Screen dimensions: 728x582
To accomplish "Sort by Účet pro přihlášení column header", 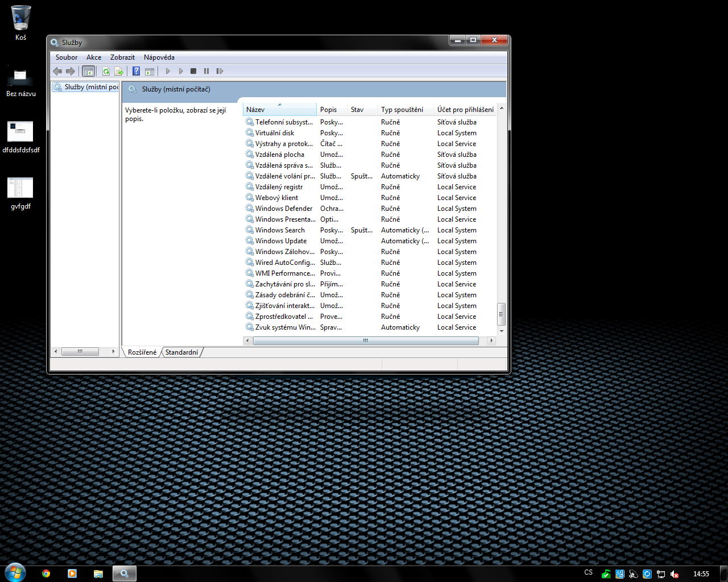I will coord(465,110).
